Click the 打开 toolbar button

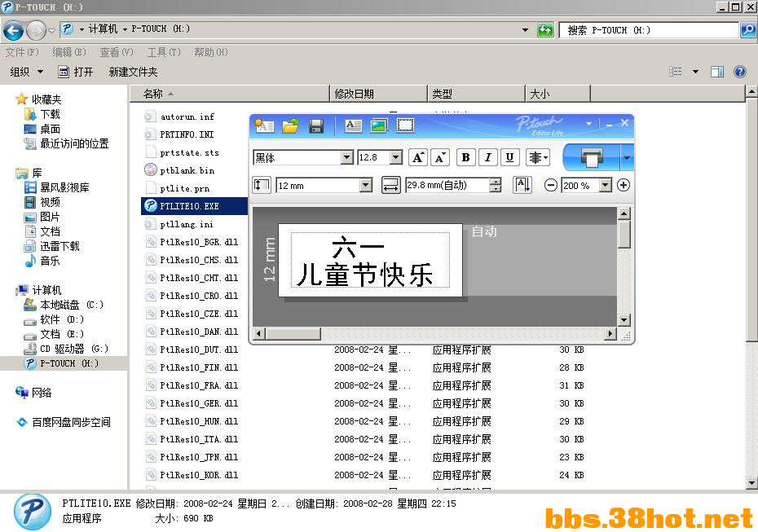click(x=76, y=72)
